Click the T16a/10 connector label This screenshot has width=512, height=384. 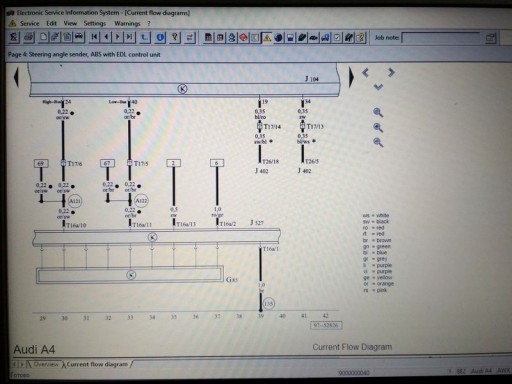[x=76, y=225]
